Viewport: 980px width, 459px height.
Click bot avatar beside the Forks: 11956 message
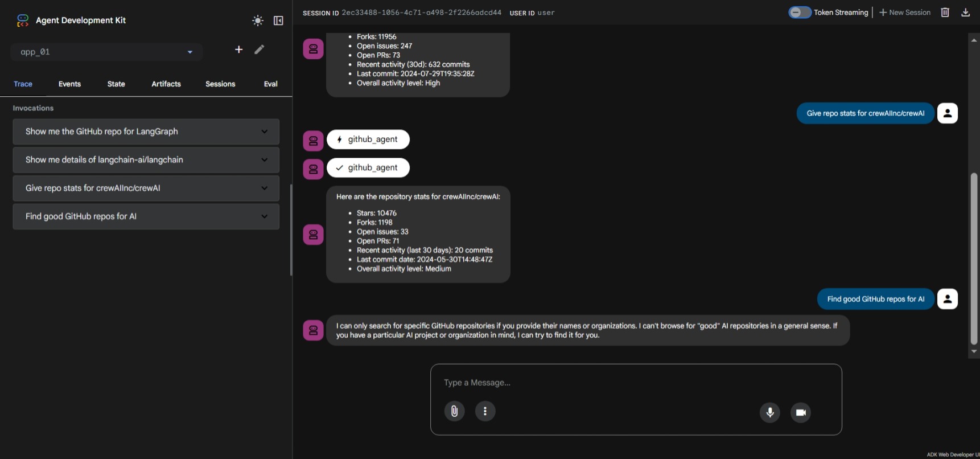[x=313, y=49]
